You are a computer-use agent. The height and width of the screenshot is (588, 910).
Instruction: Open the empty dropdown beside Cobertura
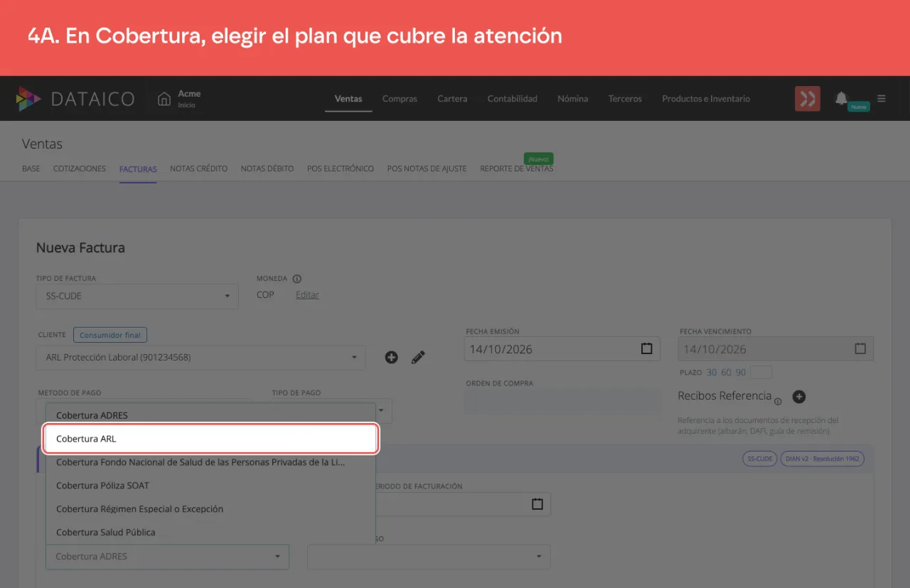[x=429, y=557]
